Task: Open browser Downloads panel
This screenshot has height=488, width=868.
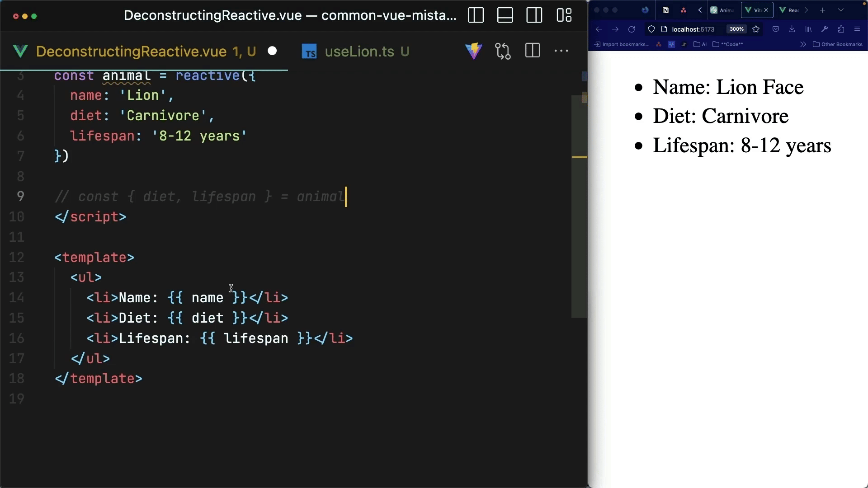Action: pos(792,29)
